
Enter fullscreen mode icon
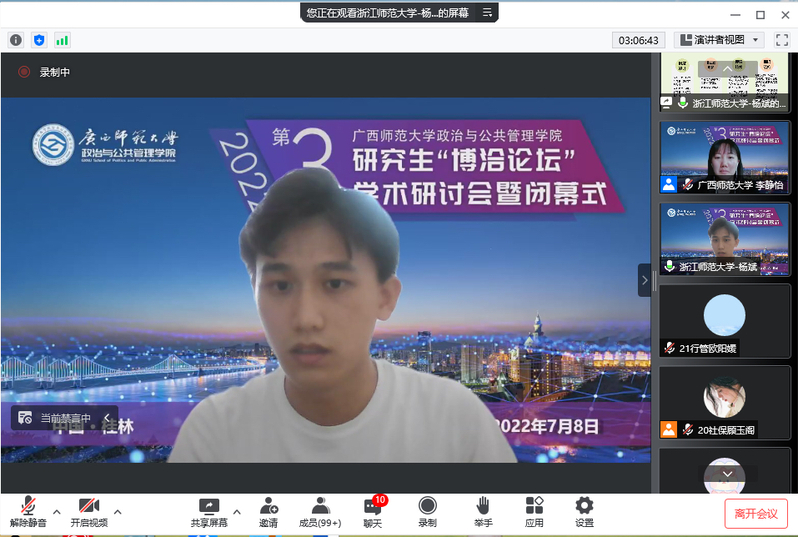click(782, 40)
